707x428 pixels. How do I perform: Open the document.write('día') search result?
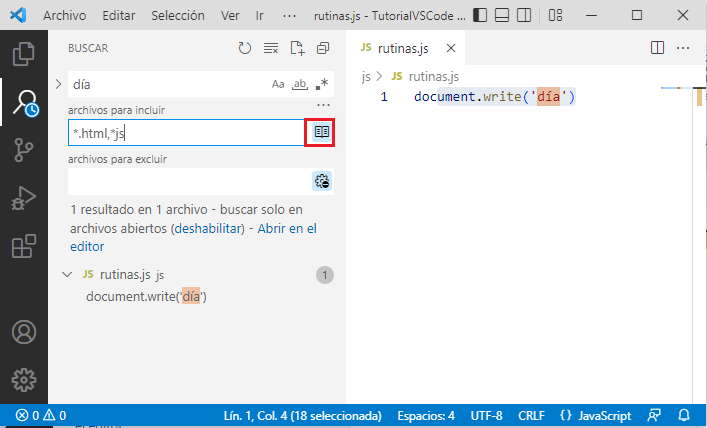(147, 296)
